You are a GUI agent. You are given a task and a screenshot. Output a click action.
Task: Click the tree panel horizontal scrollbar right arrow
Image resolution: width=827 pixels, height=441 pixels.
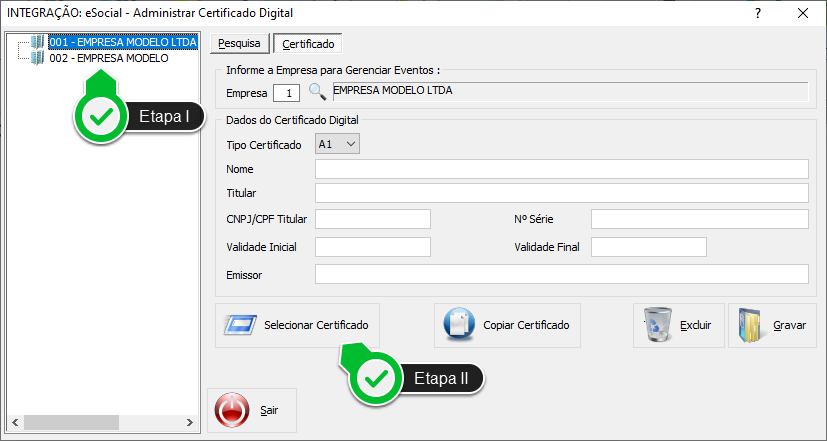pos(191,421)
